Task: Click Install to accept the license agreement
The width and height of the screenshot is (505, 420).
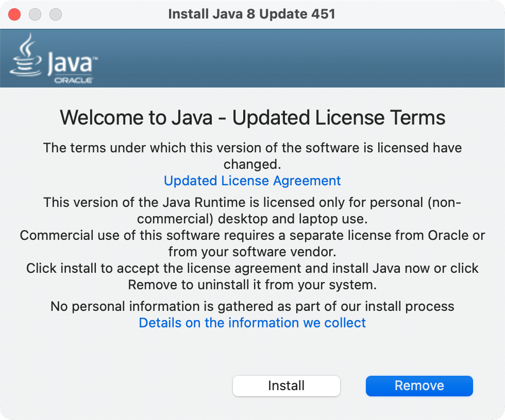Action: click(x=286, y=386)
